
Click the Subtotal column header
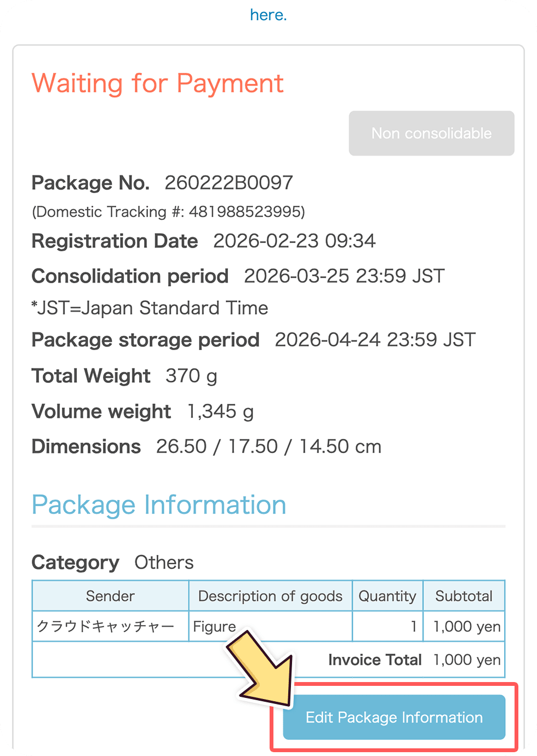coord(464,596)
